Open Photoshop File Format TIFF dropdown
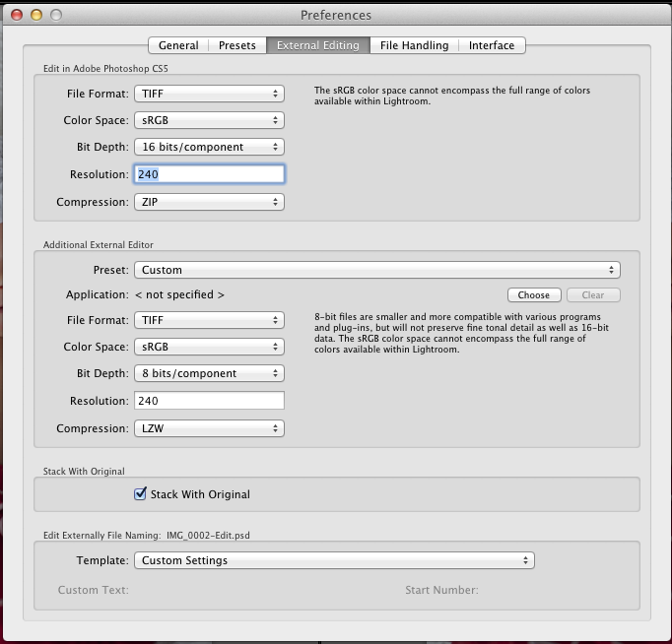The image size is (672, 644). 208,94
